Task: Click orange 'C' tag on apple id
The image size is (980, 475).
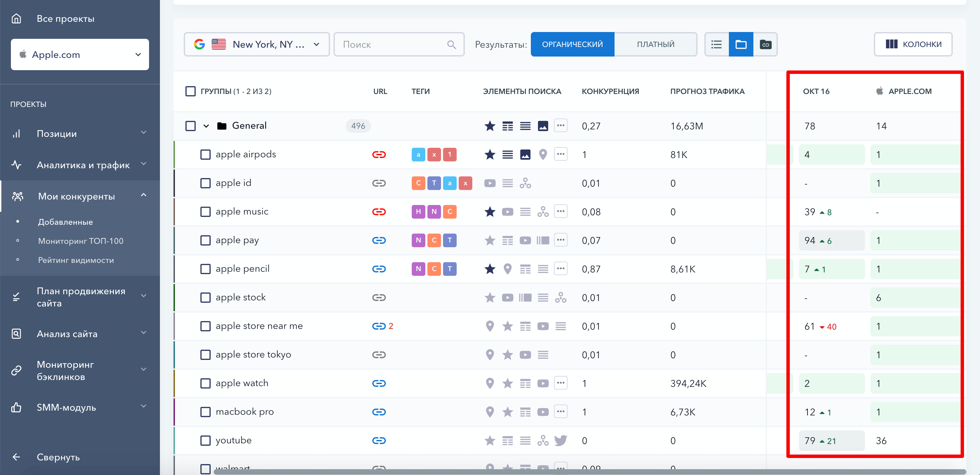Action: click(418, 183)
